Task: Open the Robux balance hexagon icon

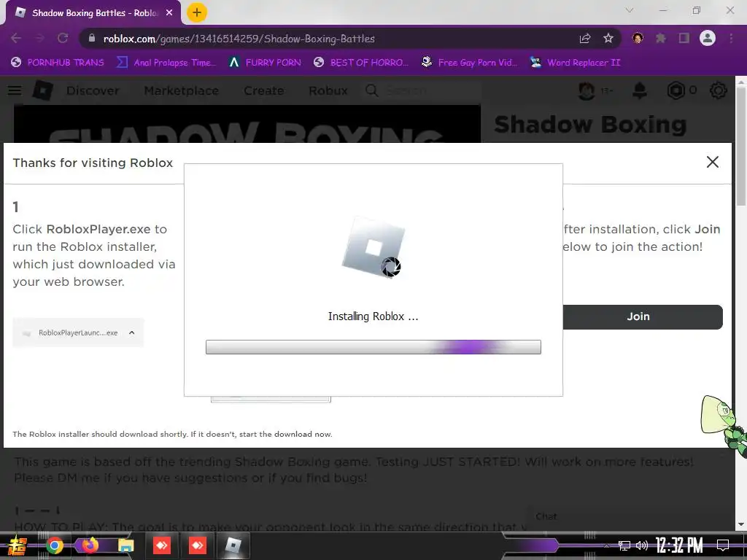Action: point(676,90)
